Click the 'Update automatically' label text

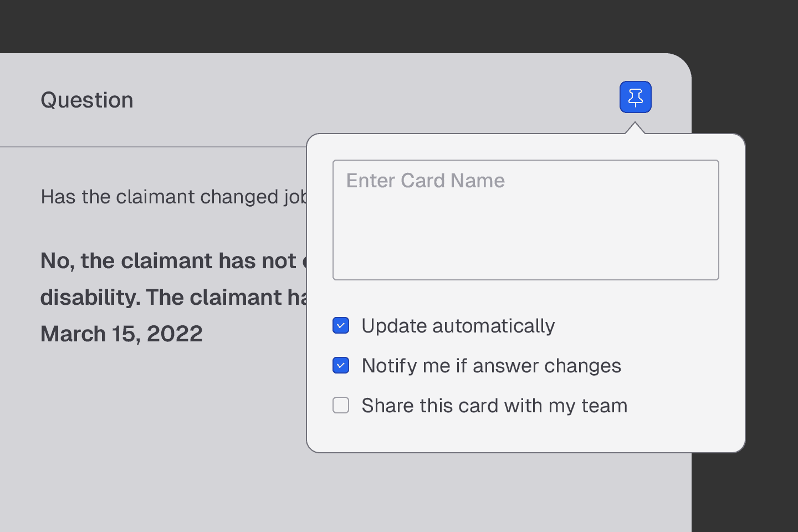(x=458, y=326)
